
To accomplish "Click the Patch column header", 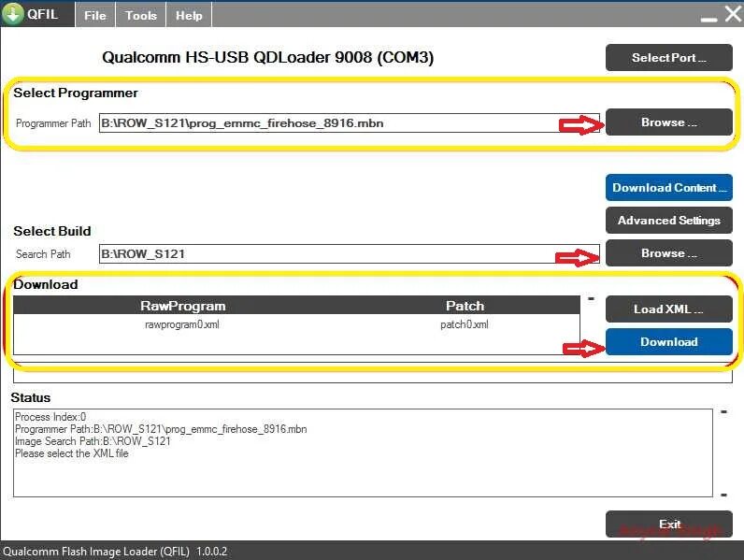I will tap(465, 306).
